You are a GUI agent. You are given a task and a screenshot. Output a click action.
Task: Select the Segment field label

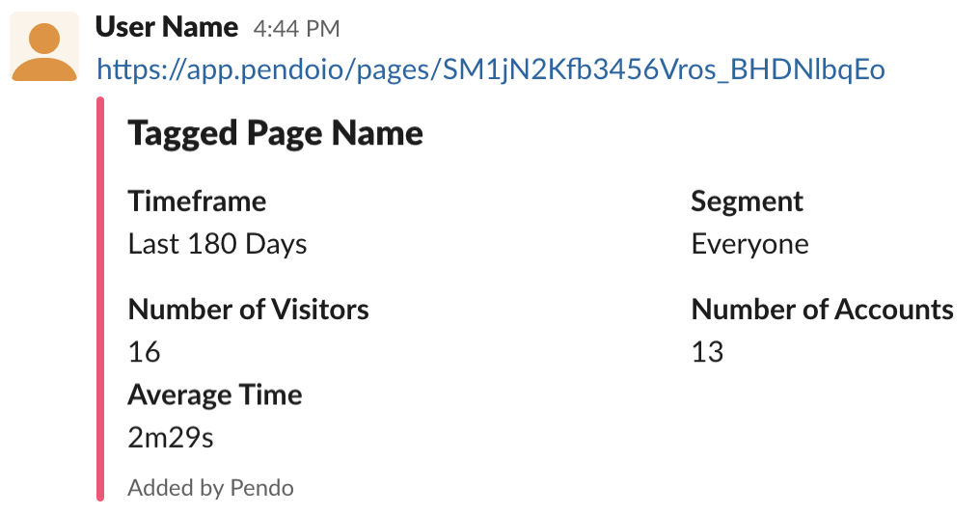747,202
